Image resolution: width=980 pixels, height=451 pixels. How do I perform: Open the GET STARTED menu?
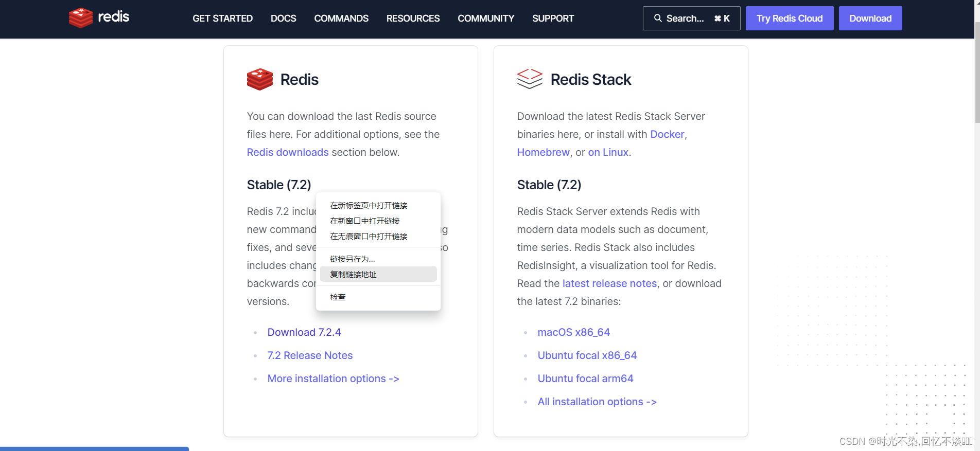pos(222,19)
